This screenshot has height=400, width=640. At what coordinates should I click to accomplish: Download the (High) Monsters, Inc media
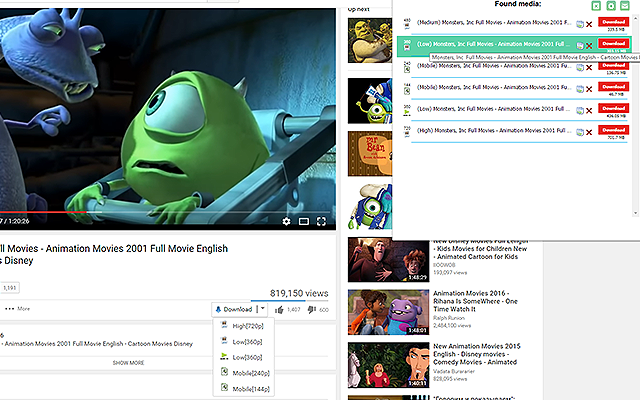pyautogui.click(x=613, y=130)
